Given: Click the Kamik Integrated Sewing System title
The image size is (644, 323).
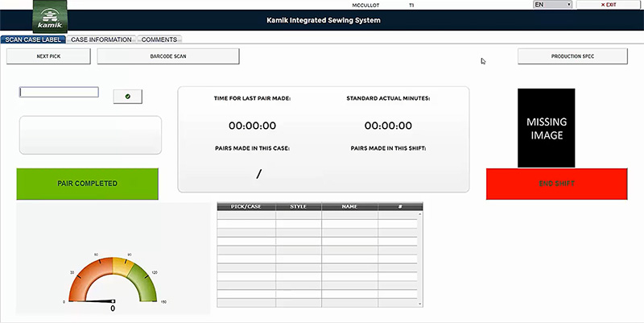Looking at the screenshot, I should pos(324,20).
